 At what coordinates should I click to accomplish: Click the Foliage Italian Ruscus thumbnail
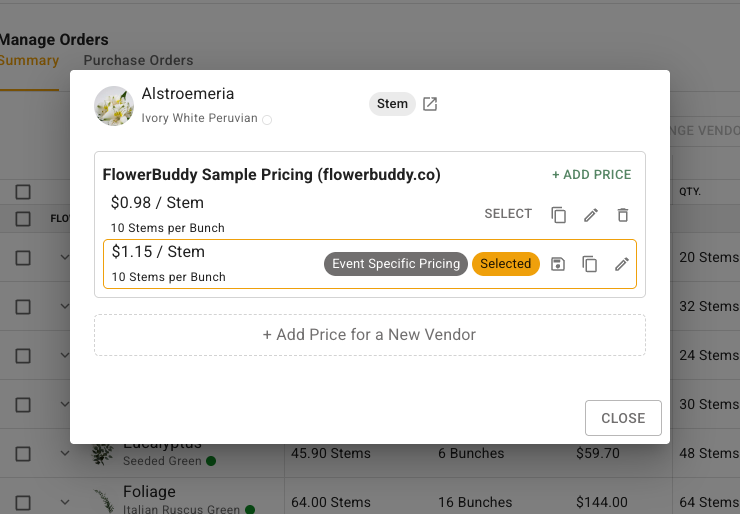(104, 501)
